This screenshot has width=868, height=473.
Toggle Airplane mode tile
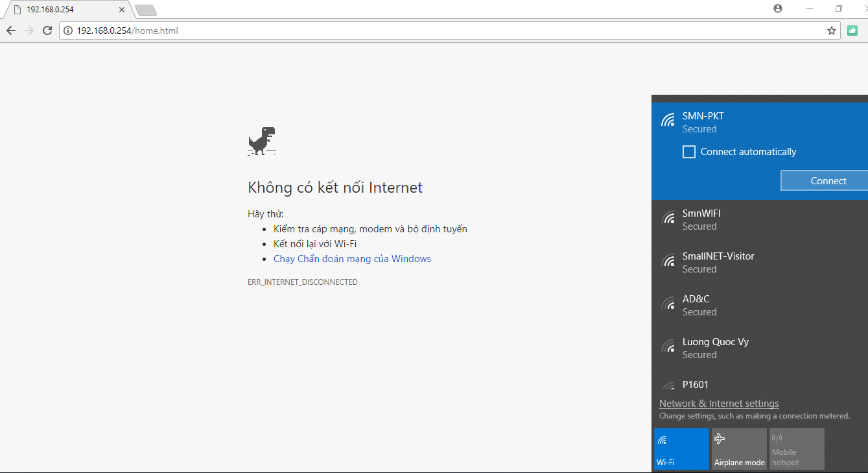pos(739,448)
